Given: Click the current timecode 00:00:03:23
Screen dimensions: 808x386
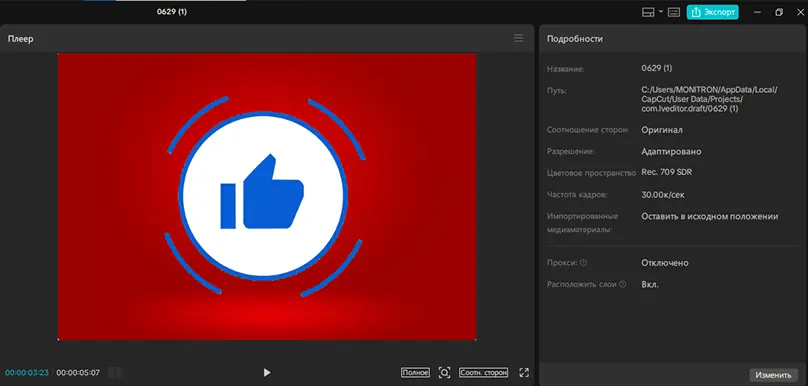Looking at the screenshot, I should 27,372.
